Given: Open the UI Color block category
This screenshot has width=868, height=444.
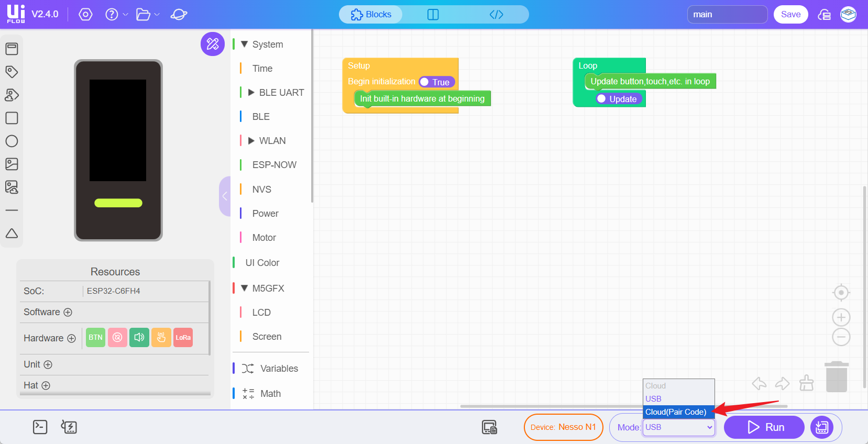Looking at the screenshot, I should pyautogui.click(x=262, y=263).
